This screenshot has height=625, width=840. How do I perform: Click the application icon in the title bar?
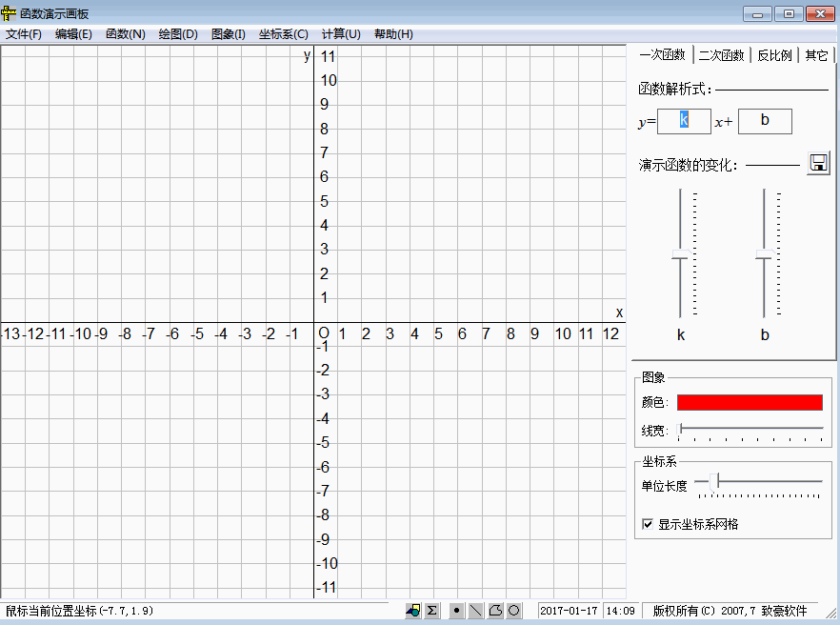click(x=9, y=13)
